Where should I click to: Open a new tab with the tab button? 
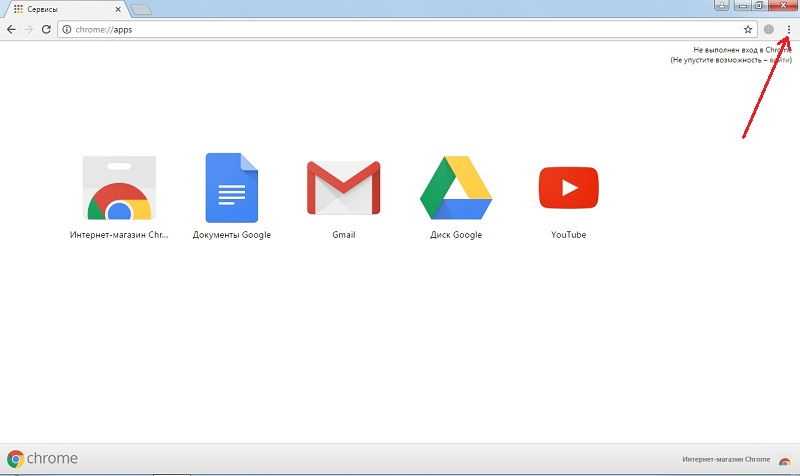[141, 10]
